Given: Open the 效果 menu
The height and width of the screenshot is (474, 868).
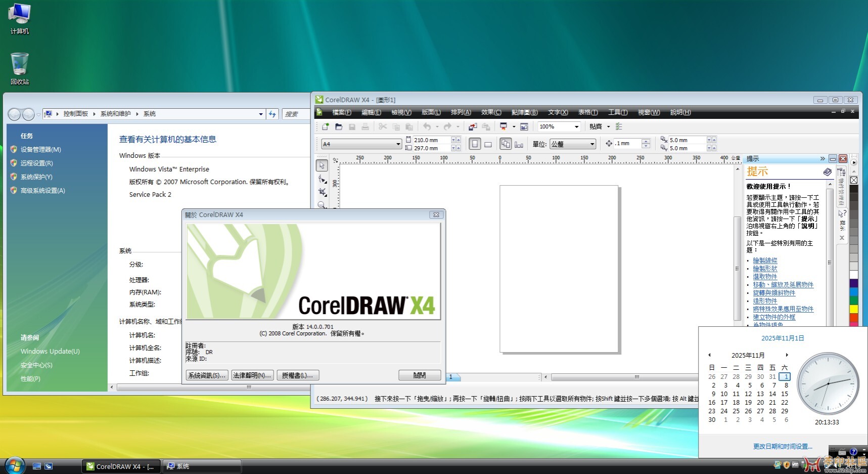Looking at the screenshot, I should coord(491,112).
